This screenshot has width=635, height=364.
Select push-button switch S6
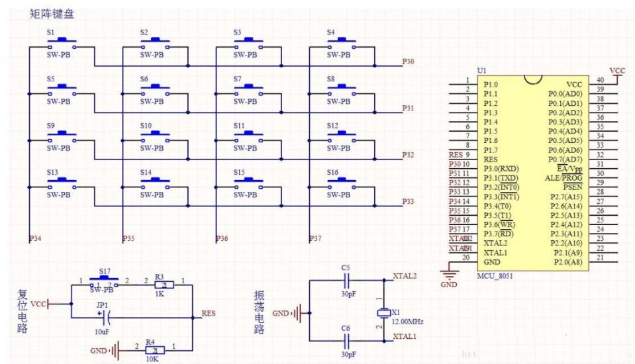[155, 91]
